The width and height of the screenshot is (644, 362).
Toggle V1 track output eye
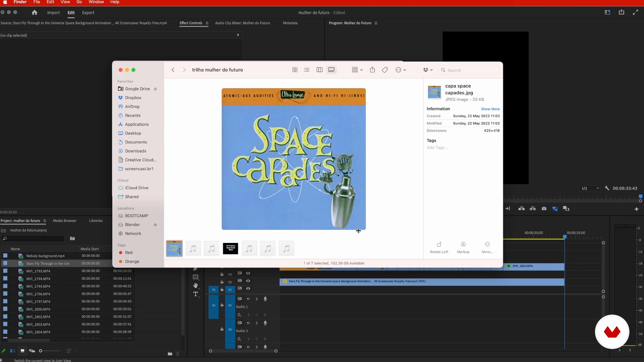coord(248,289)
